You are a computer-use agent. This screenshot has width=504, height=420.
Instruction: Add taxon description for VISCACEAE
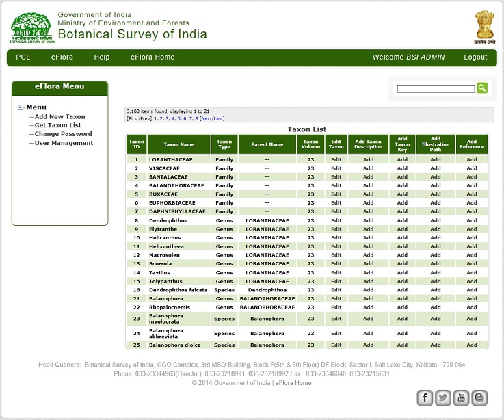[369, 168]
